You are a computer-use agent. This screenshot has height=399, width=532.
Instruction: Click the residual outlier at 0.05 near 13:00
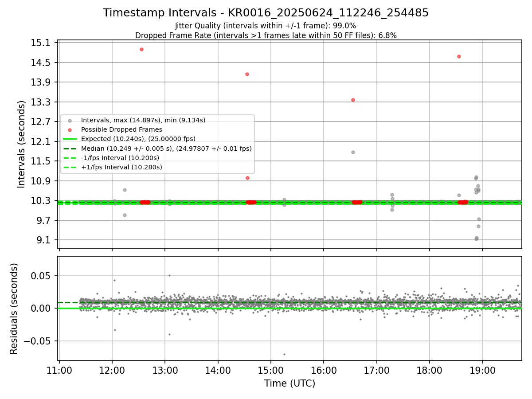point(169,275)
